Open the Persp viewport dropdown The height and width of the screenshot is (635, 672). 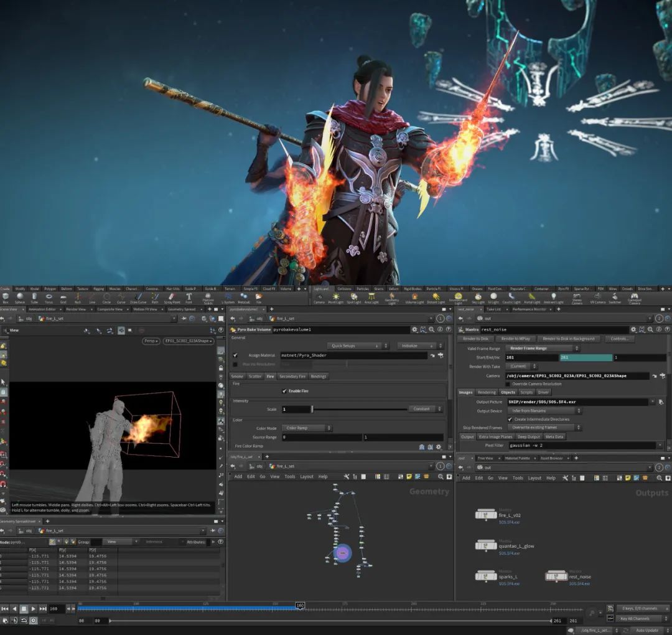[x=151, y=341]
